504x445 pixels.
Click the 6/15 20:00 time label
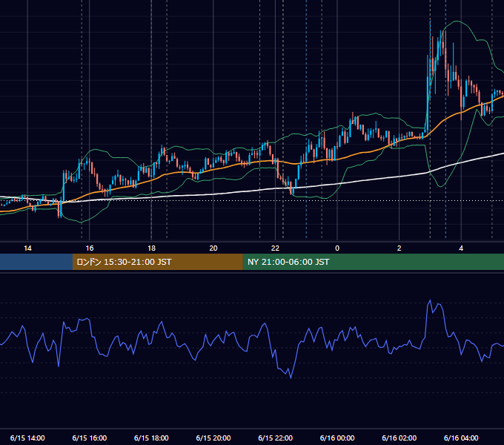(213, 438)
